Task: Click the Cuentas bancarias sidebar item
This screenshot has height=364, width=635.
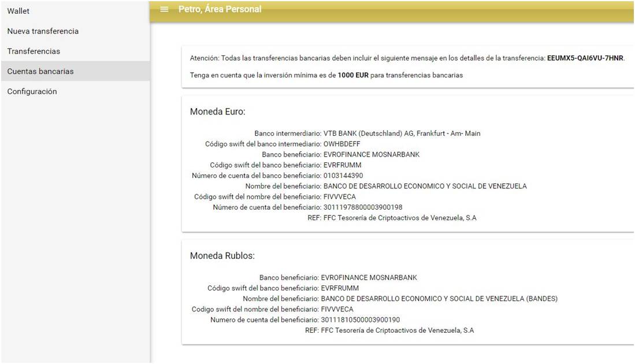Action: click(40, 72)
